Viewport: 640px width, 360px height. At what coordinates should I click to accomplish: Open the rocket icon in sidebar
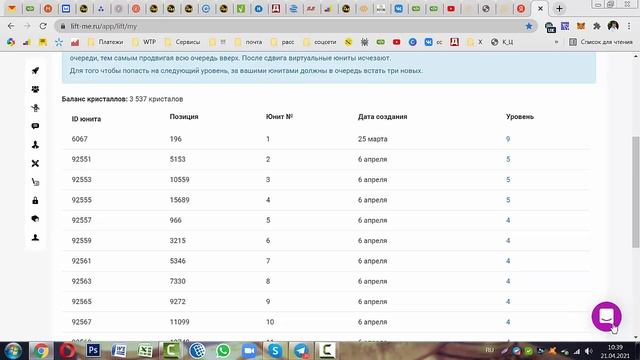tap(36, 71)
